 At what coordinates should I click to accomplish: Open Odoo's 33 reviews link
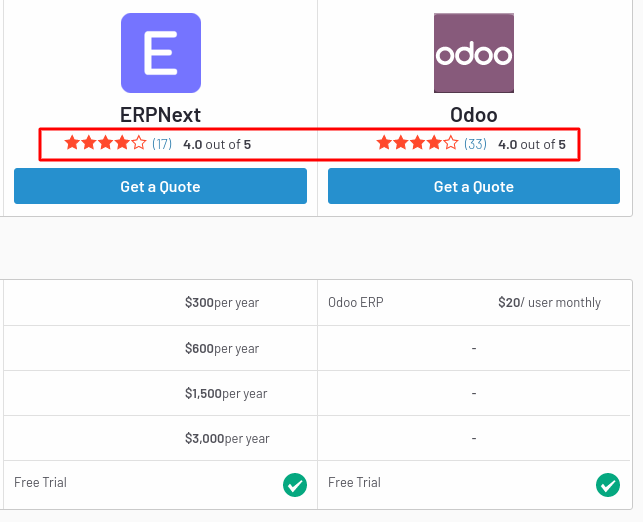pyautogui.click(x=475, y=144)
